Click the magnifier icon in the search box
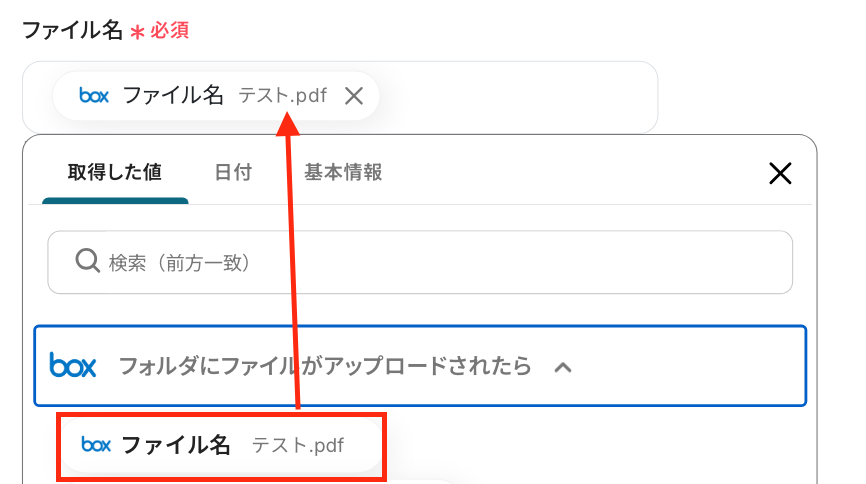 tap(87, 262)
